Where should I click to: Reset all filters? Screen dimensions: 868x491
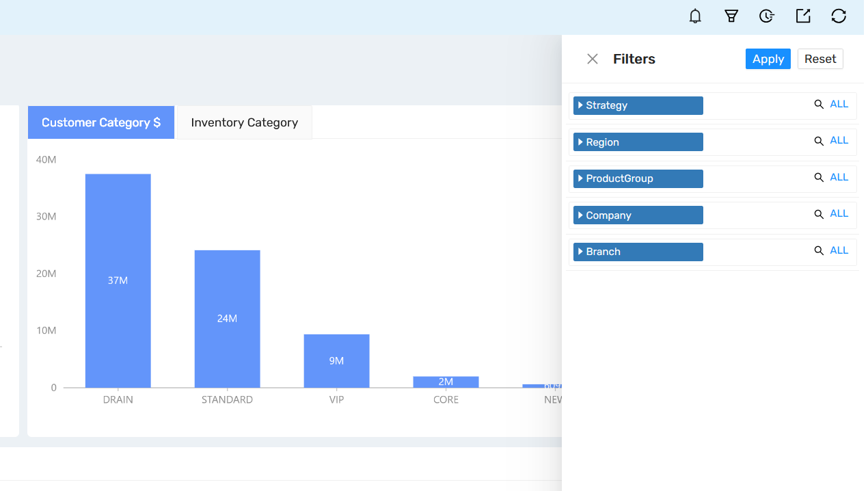[x=820, y=59]
